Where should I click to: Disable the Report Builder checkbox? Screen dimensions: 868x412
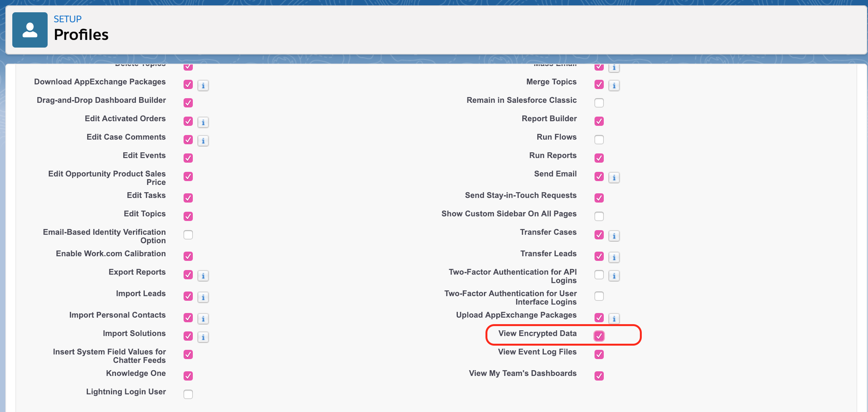coord(599,121)
